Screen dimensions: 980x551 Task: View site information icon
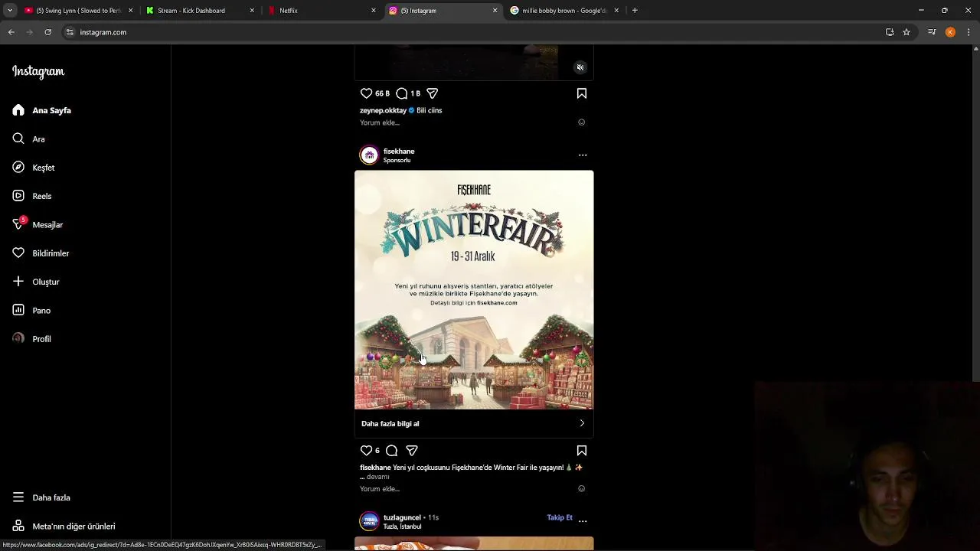point(70,32)
